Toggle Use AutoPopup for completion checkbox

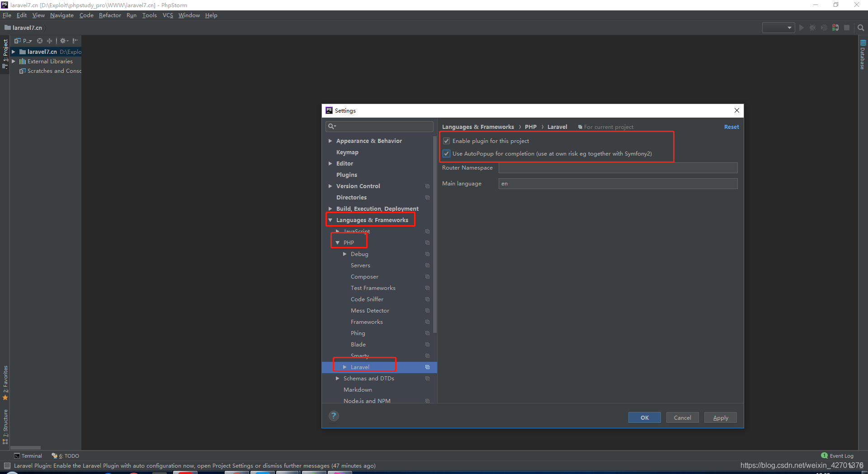(447, 154)
